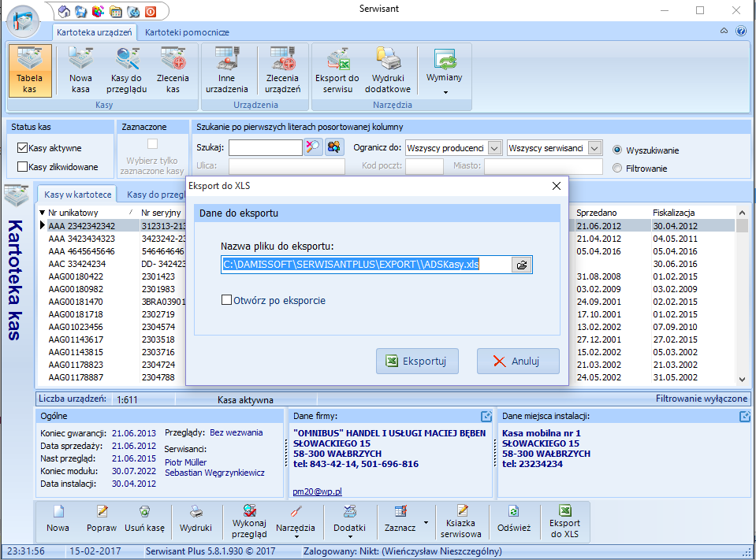Switch to Kartoteki pomocnicze tab
Image resolution: width=756 pixels, height=560 pixels.
pos(187,32)
